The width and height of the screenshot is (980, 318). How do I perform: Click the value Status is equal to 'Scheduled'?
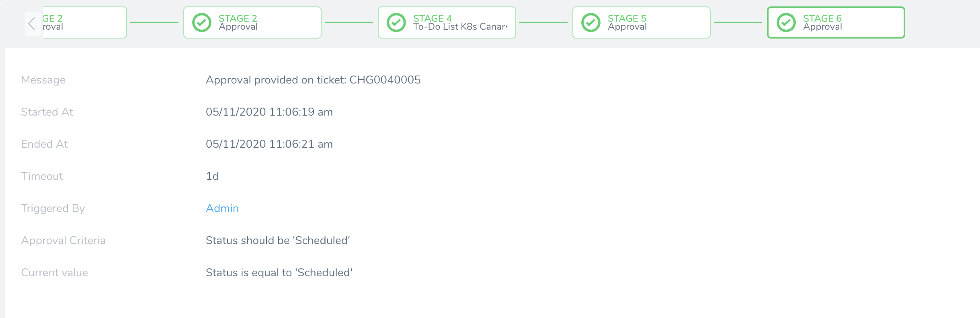click(279, 273)
